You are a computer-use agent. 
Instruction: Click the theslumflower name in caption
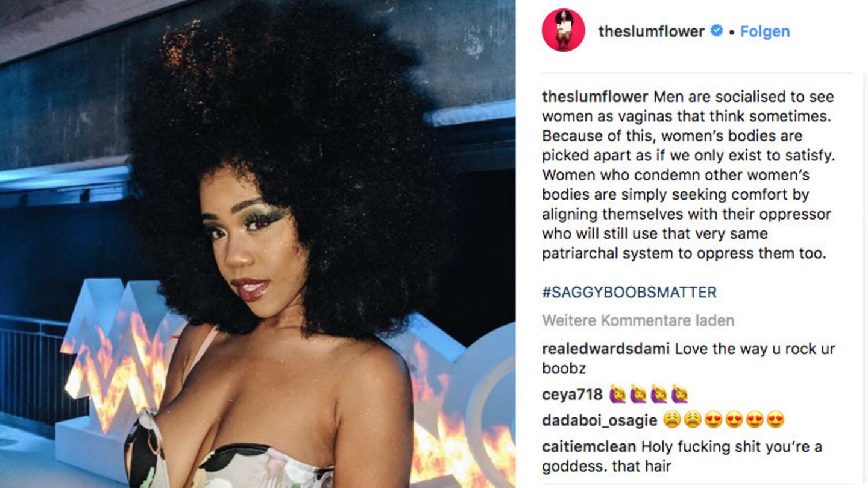(x=595, y=97)
